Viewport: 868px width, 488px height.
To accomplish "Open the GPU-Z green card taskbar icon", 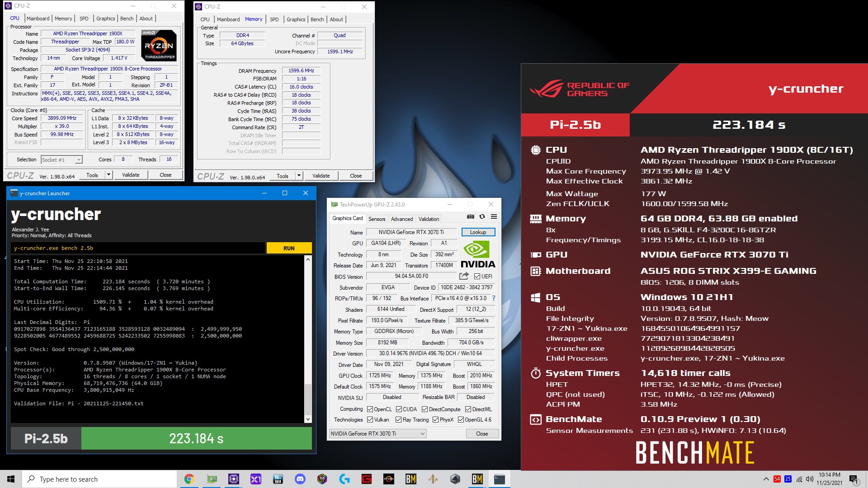I will tap(212, 479).
